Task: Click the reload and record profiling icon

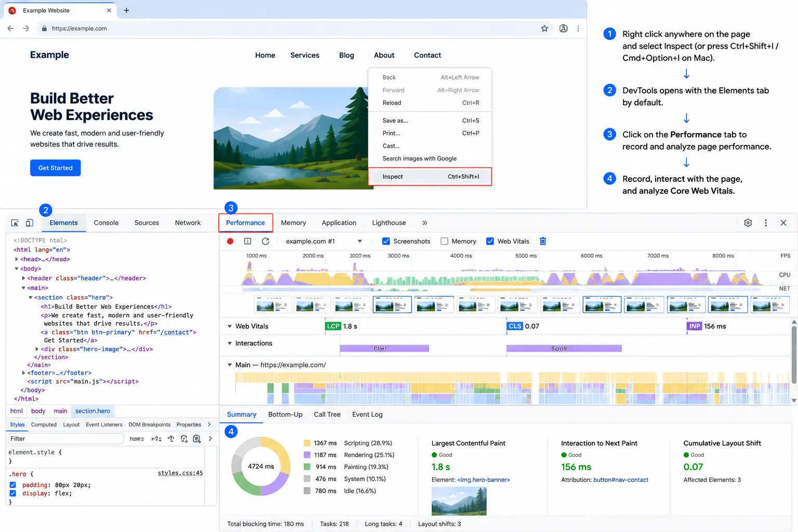Action: pyautogui.click(x=265, y=241)
